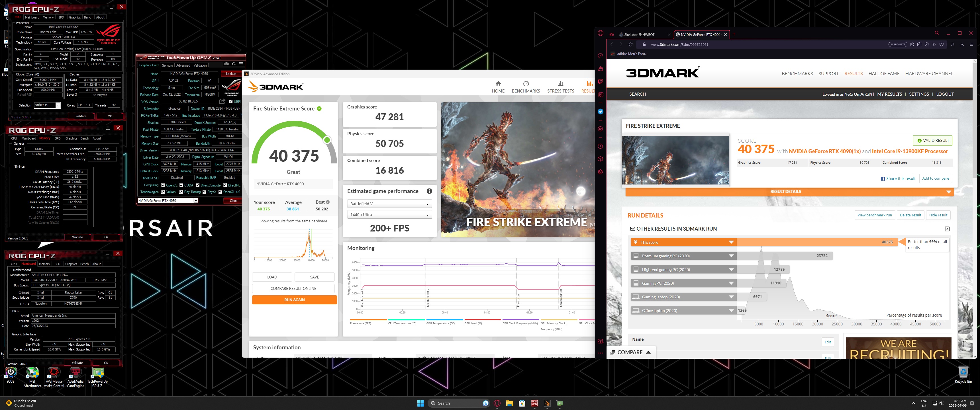Image resolution: width=980 pixels, height=410 pixels.
Task: Click COMPARE RESULT ONLINE button
Action: pos(293,289)
